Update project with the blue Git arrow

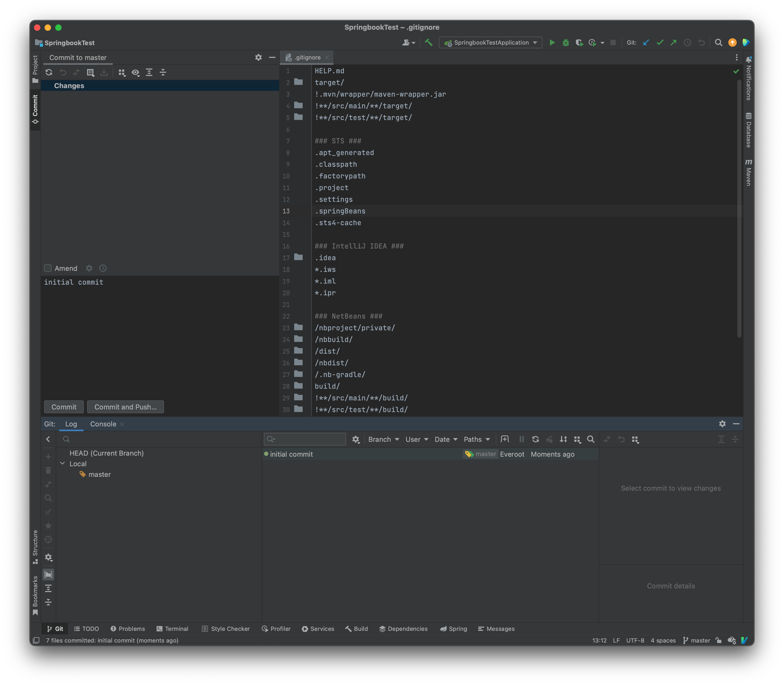tap(646, 42)
